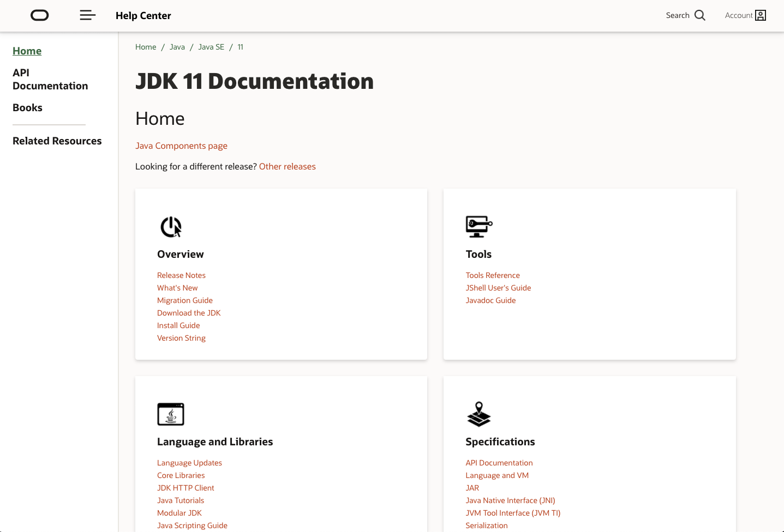Open the JVM Tool Interface (JVM TI) link
This screenshot has height=532, width=784.
513,513
